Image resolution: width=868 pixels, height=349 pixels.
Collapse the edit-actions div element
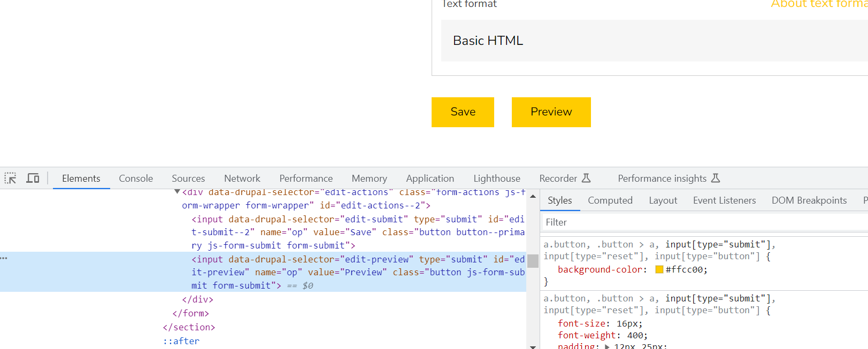pos(177,192)
